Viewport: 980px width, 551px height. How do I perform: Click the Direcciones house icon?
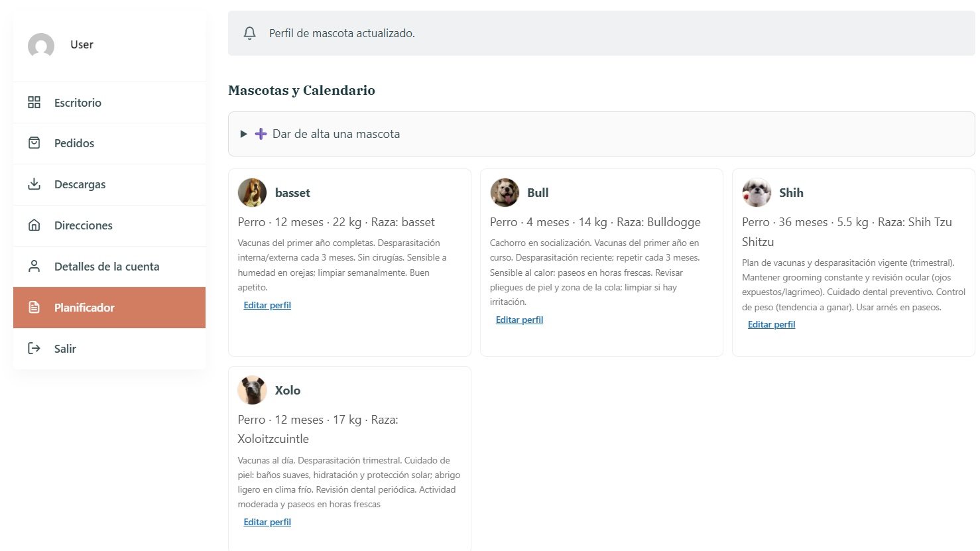click(x=34, y=225)
